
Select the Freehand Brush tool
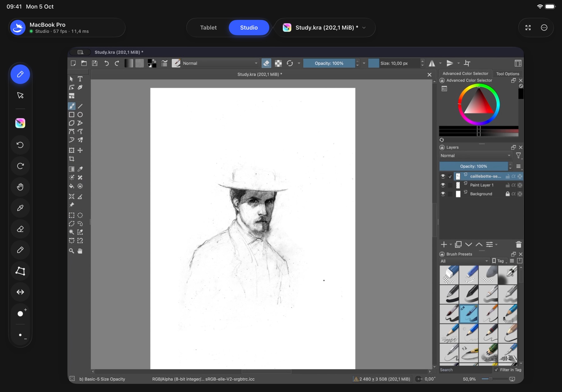pyautogui.click(x=71, y=106)
